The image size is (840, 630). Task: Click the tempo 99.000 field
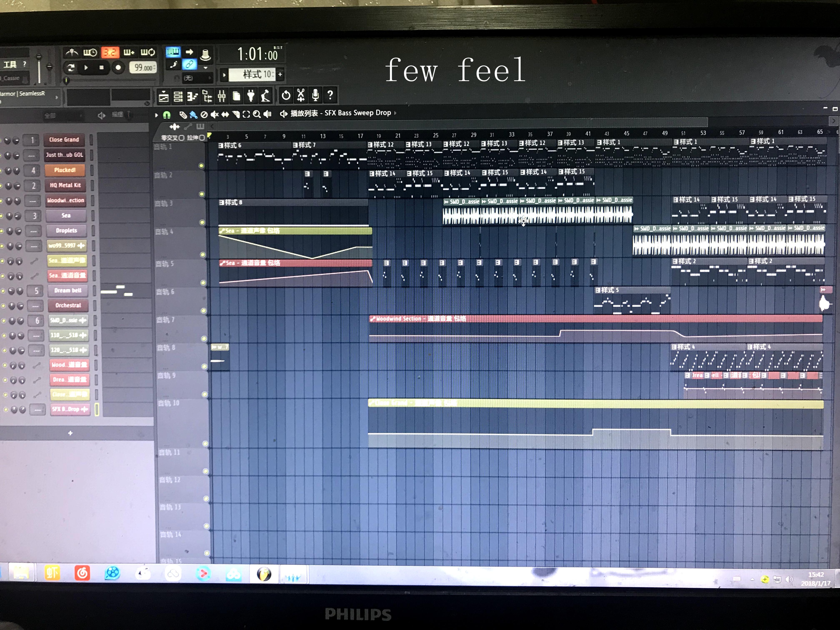point(143,68)
